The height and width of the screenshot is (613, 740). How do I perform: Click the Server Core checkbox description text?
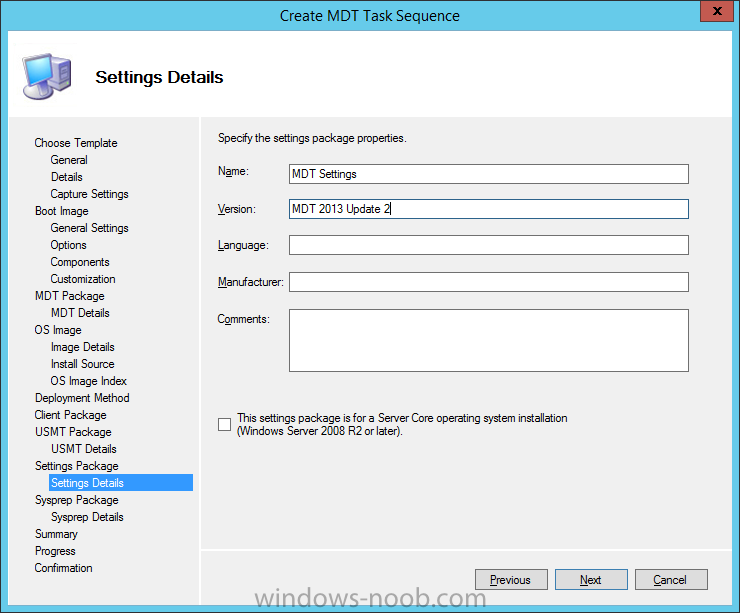click(x=402, y=424)
